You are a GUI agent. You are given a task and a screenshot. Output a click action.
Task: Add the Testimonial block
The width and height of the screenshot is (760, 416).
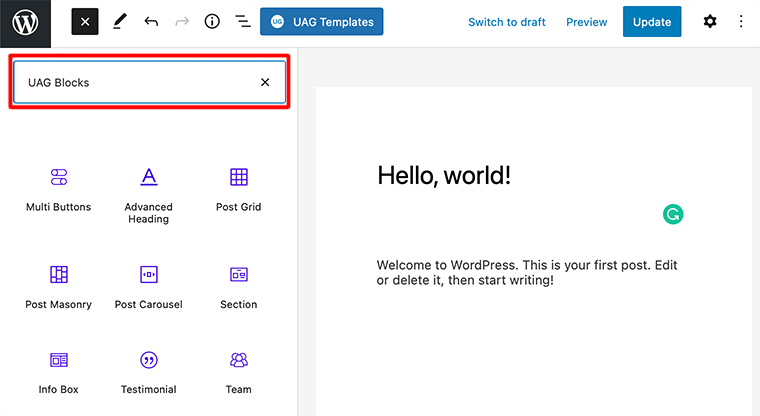point(148,371)
